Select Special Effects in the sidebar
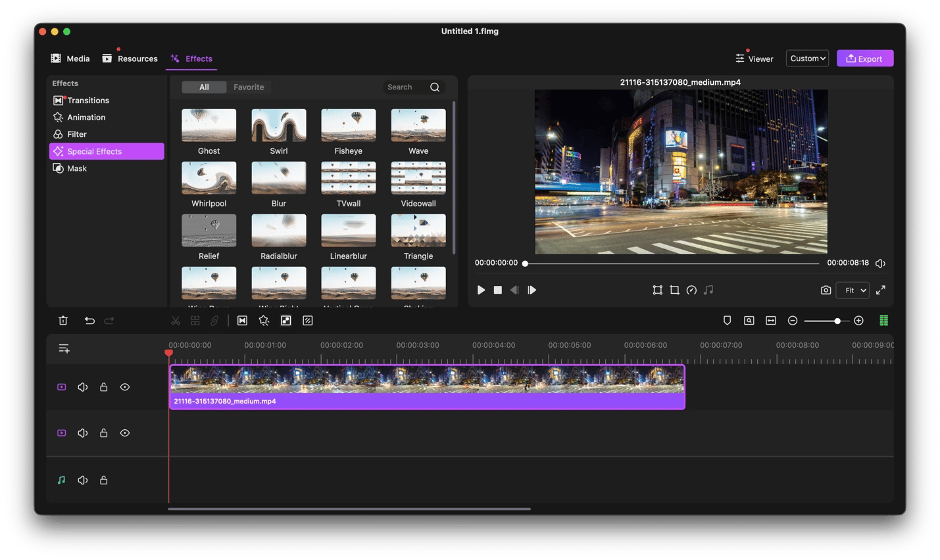The height and width of the screenshot is (560, 940). click(107, 151)
